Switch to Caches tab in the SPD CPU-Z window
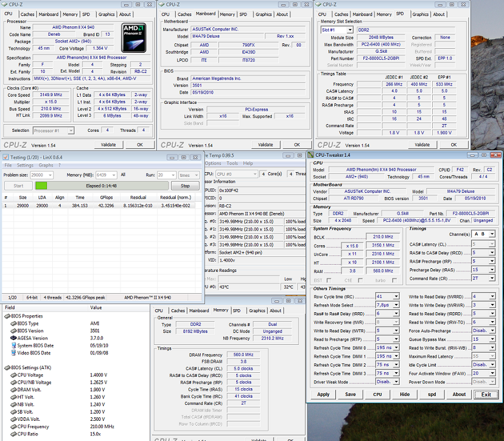The width and height of the screenshot is (504, 441). (341, 14)
